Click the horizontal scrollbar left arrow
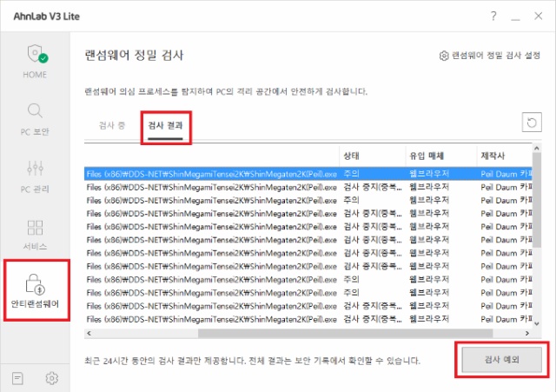 click(89, 334)
